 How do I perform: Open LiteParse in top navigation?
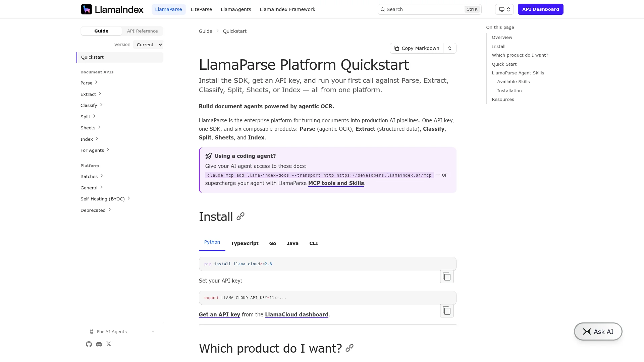click(x=201, y=9)
